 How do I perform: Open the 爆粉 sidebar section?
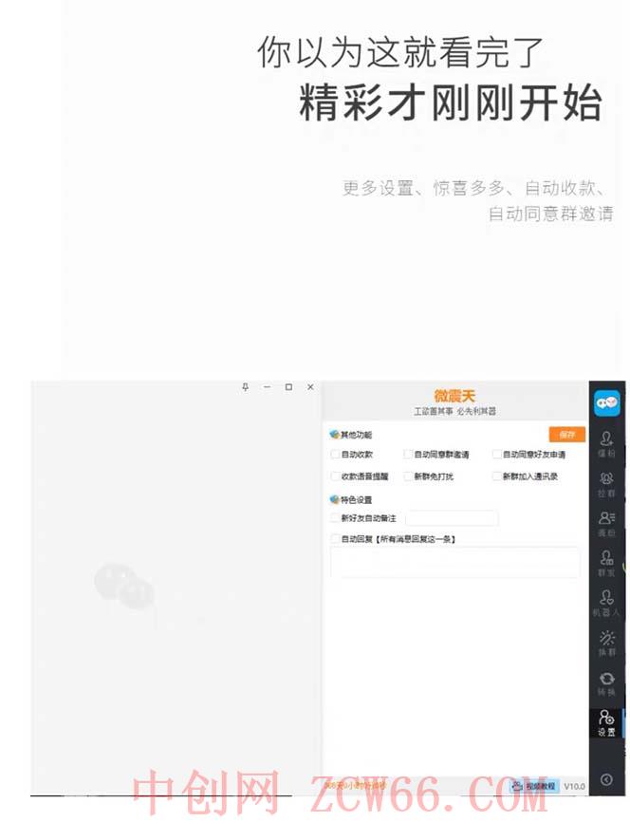pos(606,444)
